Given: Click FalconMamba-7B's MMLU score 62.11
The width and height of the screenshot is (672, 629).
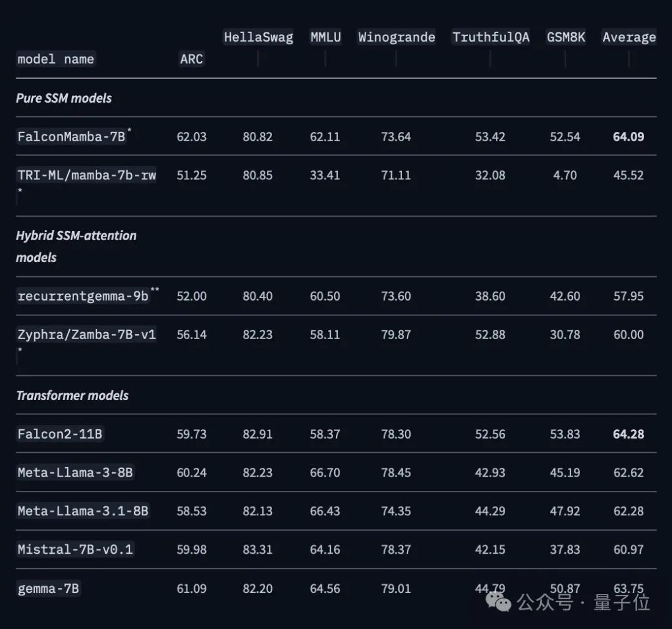Looking at the screenshot, I should pyautogui.click(x=325, y=137).
